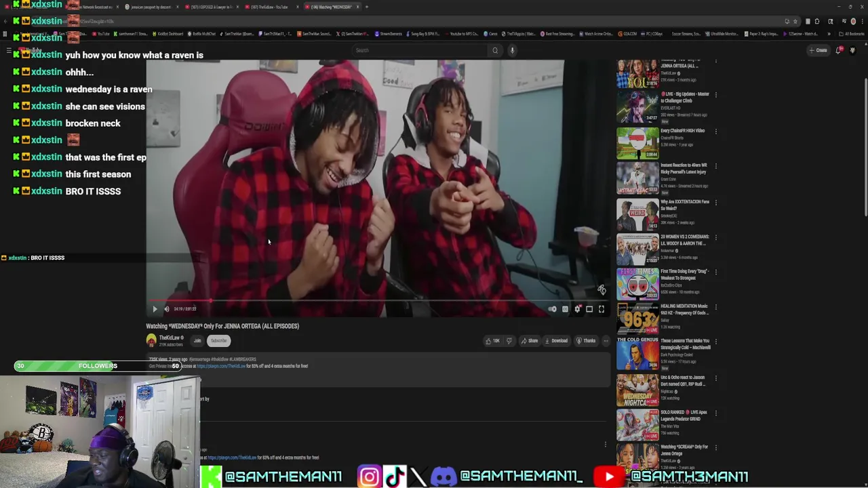Screen dimensions: 868x488
Task: Mute the video with the volume icon
Action: pos(166,309)
